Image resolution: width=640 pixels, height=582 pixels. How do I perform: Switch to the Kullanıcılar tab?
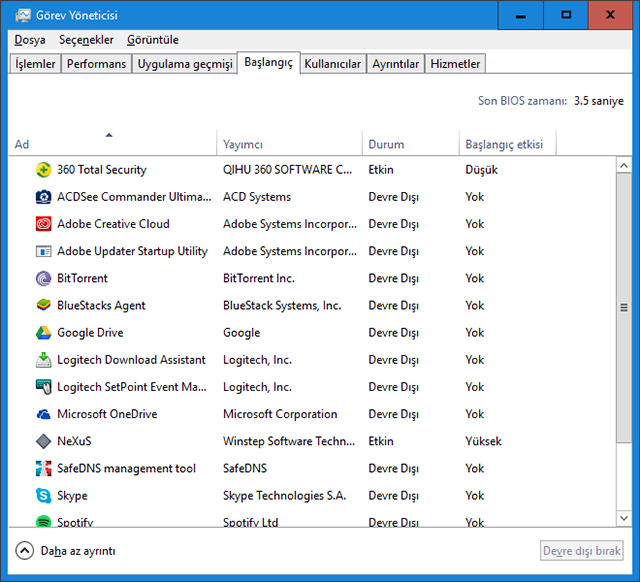click(x=333, y=64)
